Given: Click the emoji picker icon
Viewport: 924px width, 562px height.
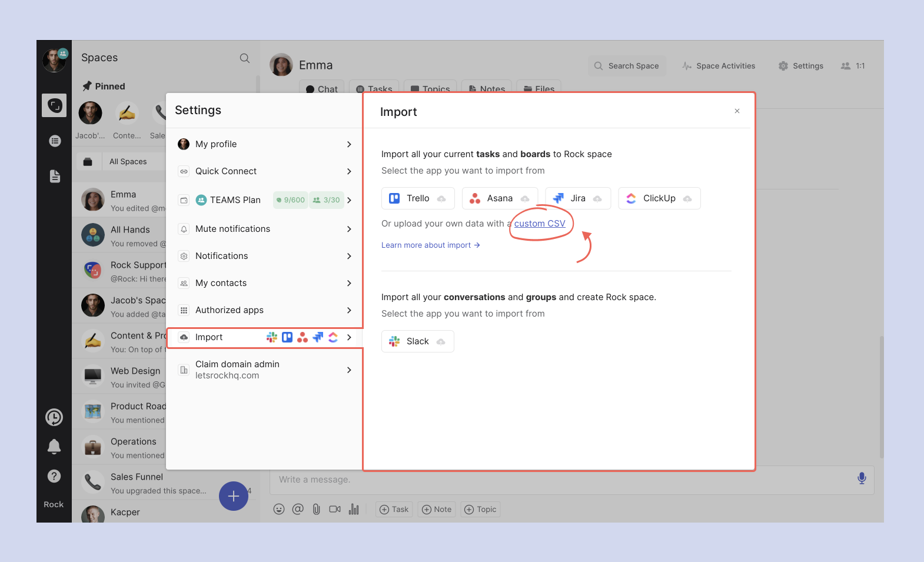Looking at the screenshot, I should [279, 509].
